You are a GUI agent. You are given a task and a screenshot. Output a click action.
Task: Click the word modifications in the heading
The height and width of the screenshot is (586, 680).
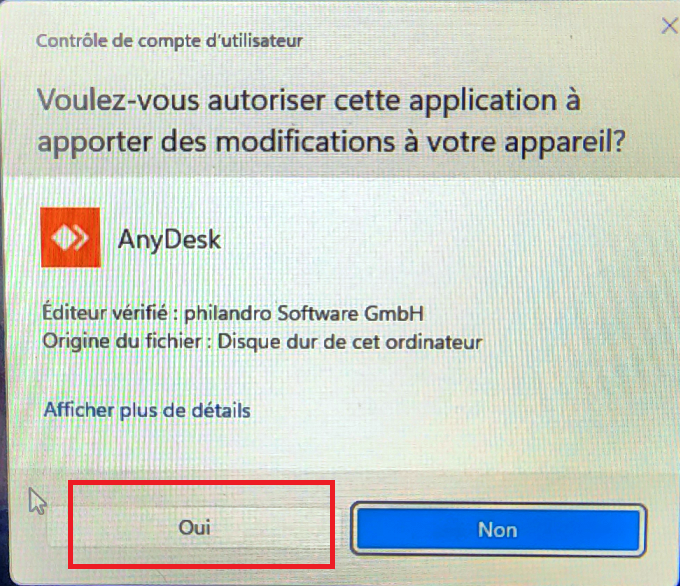pyautogui.click(x=305, y=142)
